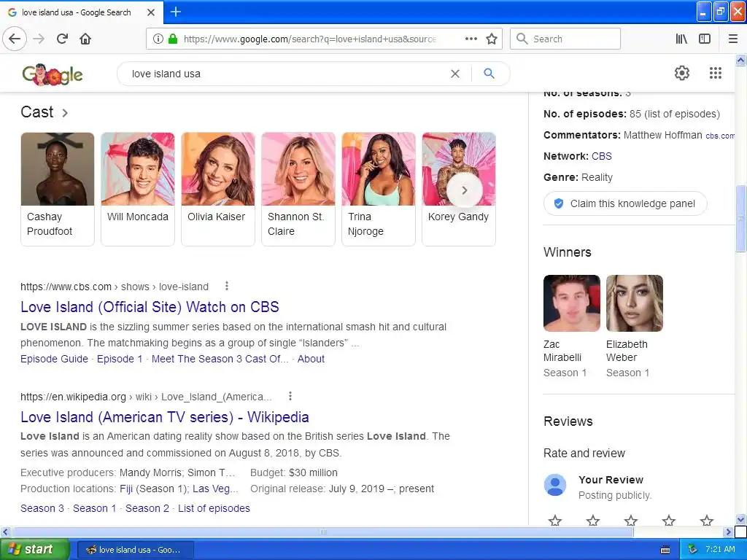Follow the Las Vegas production location link

tap(214, 489)
